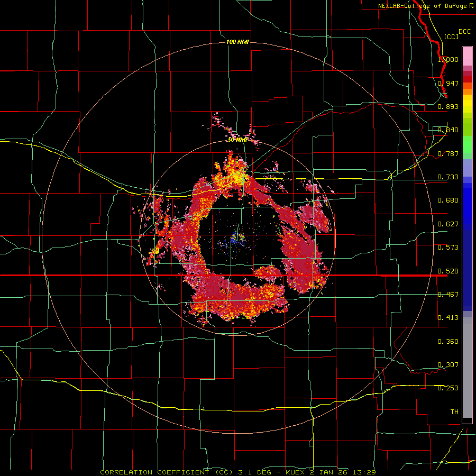The image size is (476, 476).
Task: Select the 0.467 scale value
Action: tap(448, 295)
